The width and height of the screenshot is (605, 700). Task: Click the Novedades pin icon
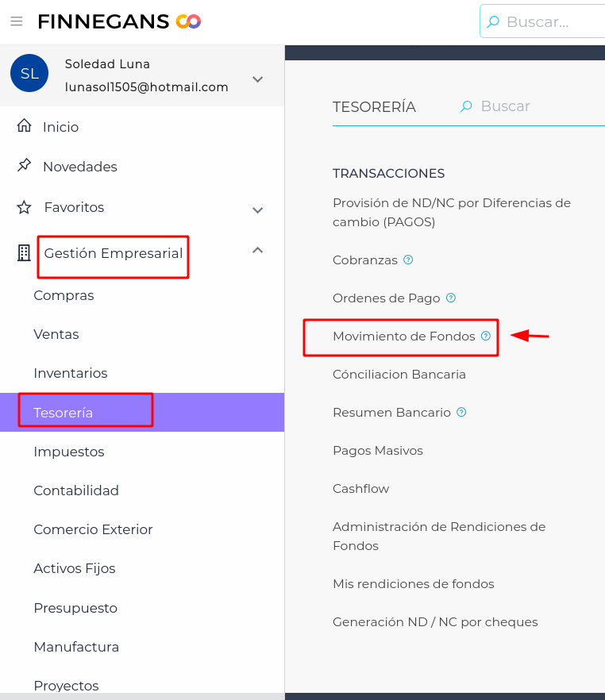pyautogui.click(x=25, y=166)
